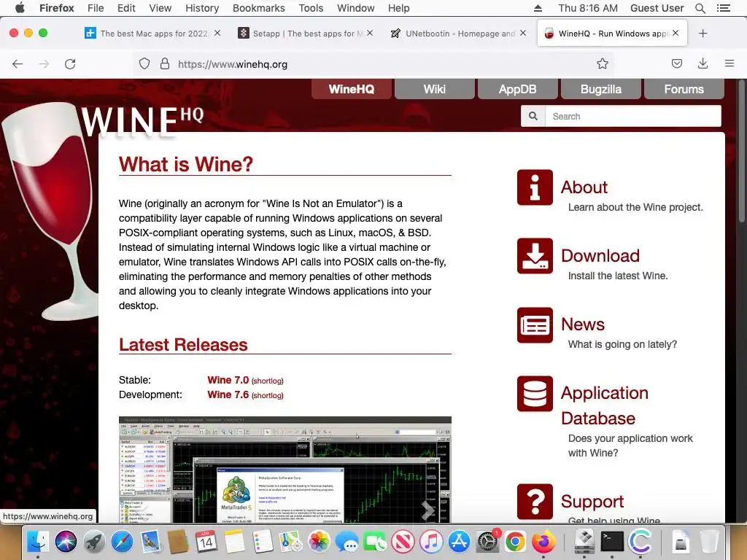Click the Wine 7.0 stable release link
747x560 pixels.
(228, 380)
